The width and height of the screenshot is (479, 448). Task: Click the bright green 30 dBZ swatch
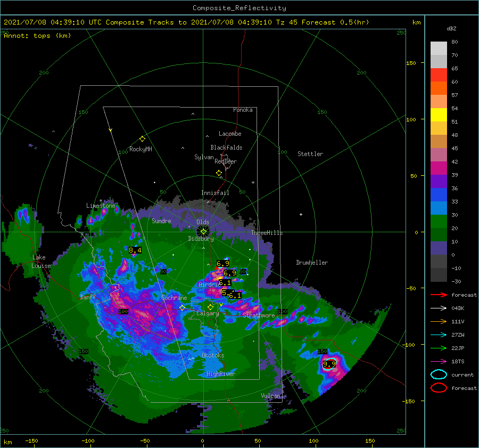coord(439,221)
